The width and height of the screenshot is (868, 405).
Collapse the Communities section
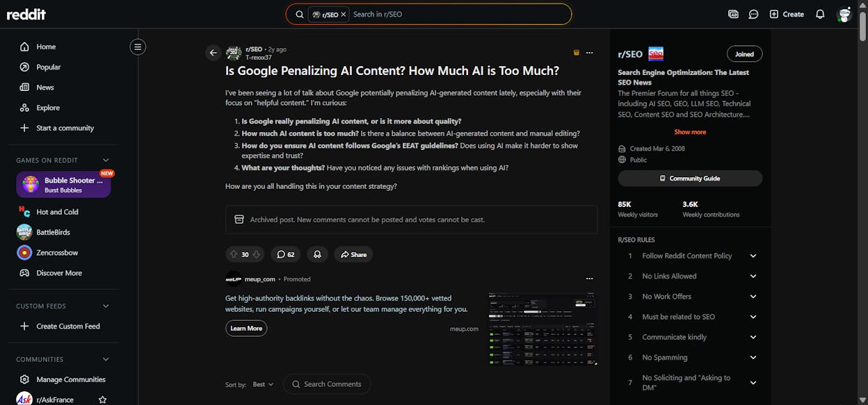pyautogui.click(x=106, y=359)
